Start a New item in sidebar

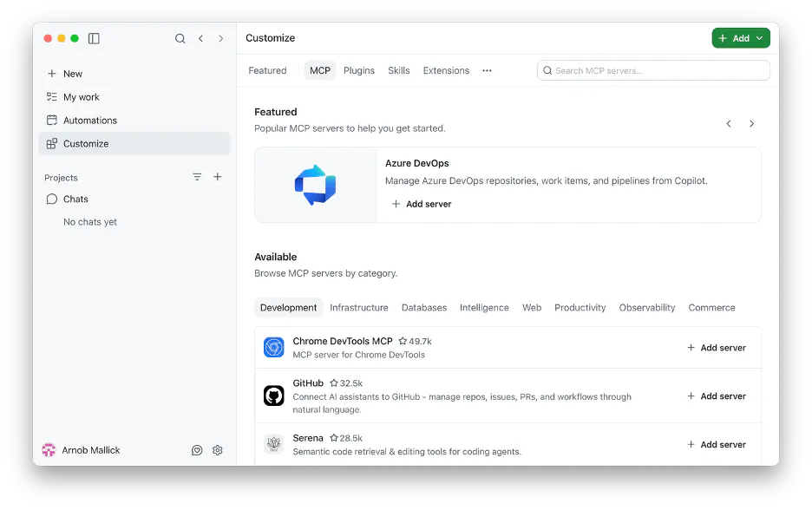[x=134, y=74]
